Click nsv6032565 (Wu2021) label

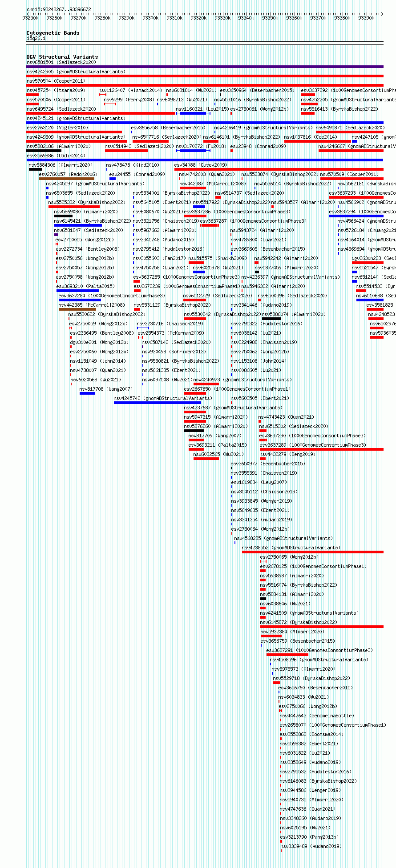tap(218, 454)
